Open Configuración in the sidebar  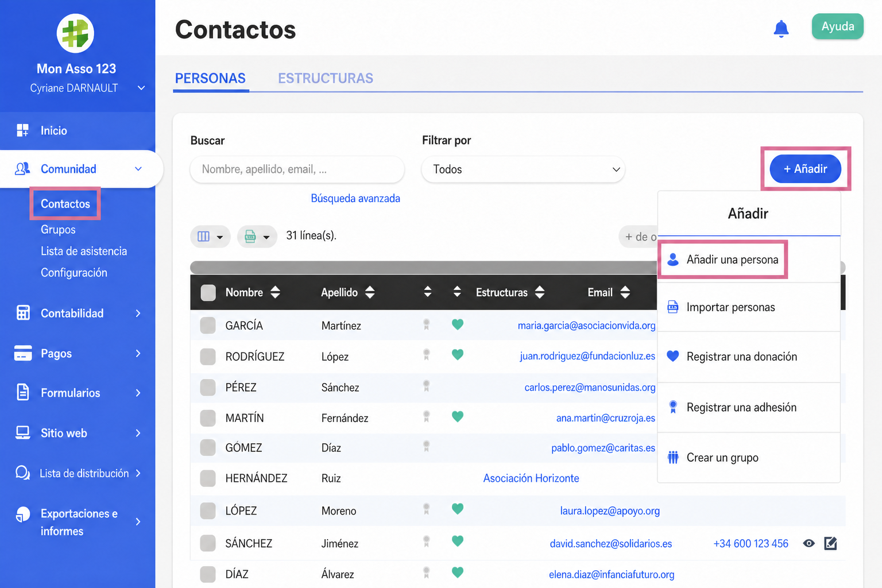pos(73,273)
